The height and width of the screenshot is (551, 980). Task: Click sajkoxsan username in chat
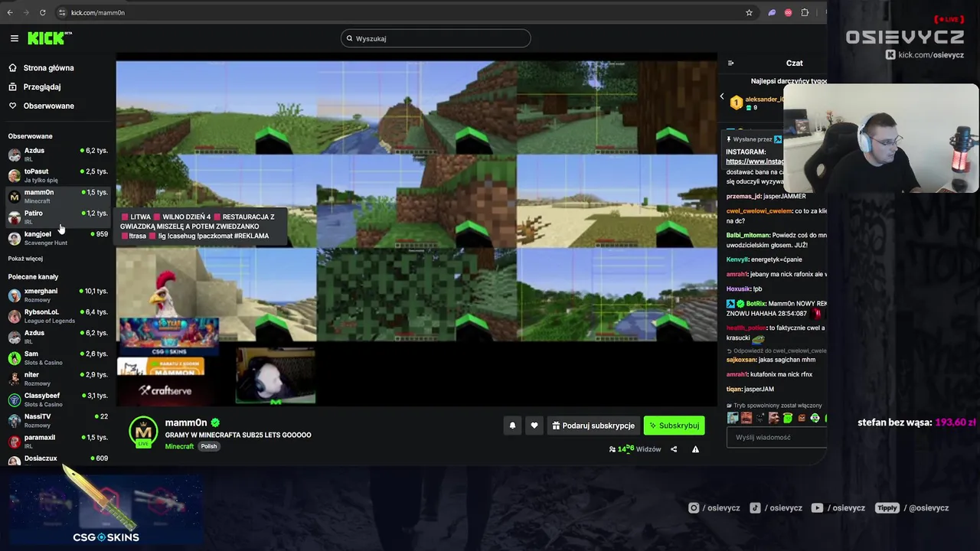740,360
